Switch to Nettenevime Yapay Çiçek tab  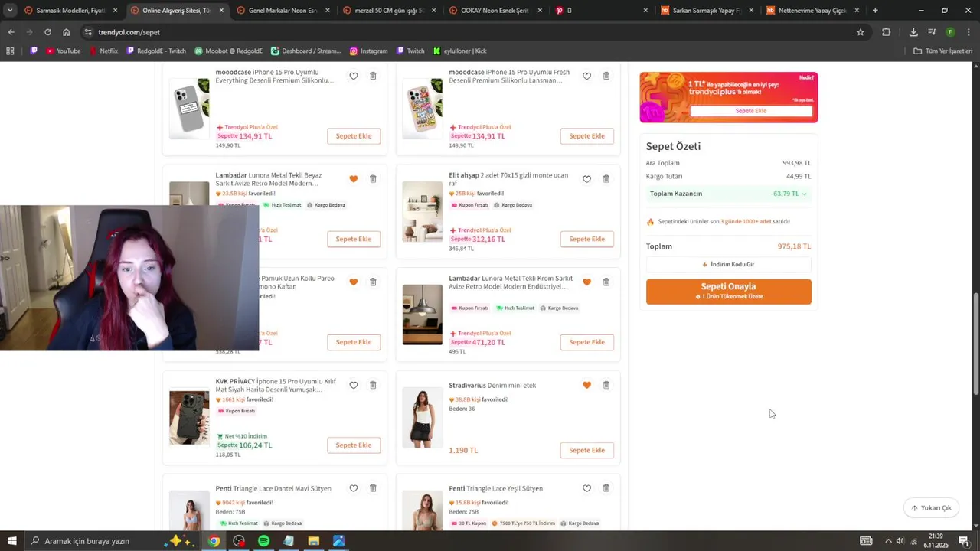tap(812, 11)
